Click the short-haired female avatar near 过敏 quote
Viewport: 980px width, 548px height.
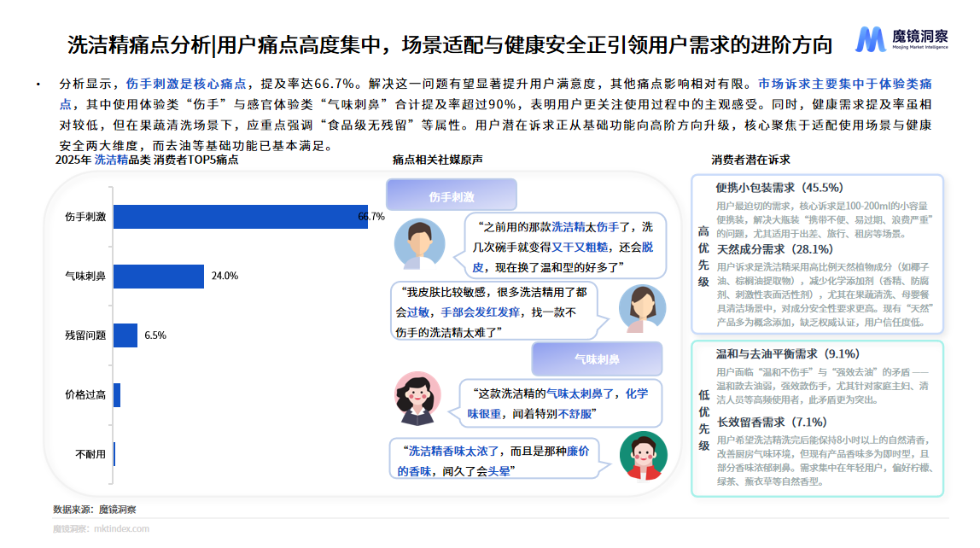(643, 307)
